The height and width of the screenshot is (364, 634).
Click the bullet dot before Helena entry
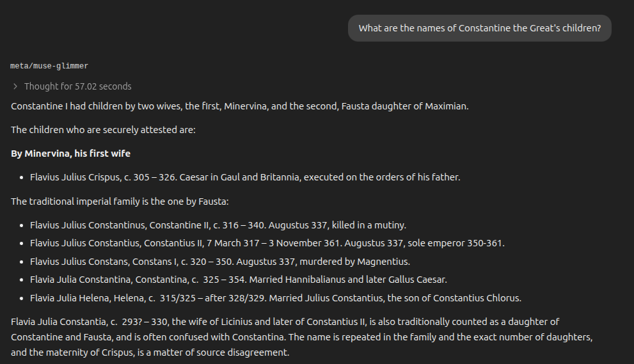[x=22, y=299]
